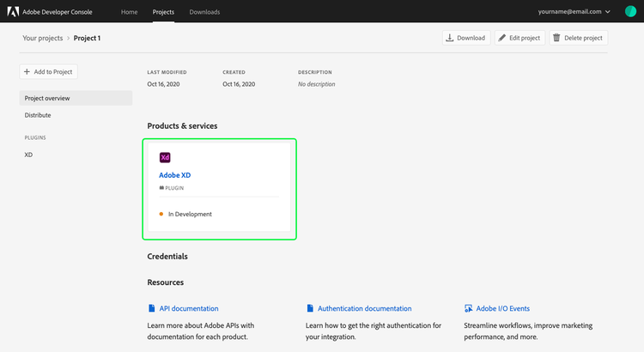Image resolution: width=644 pixels, height=352 pixels.
Task: Click the trash can icon
Action: pos(556,38)
